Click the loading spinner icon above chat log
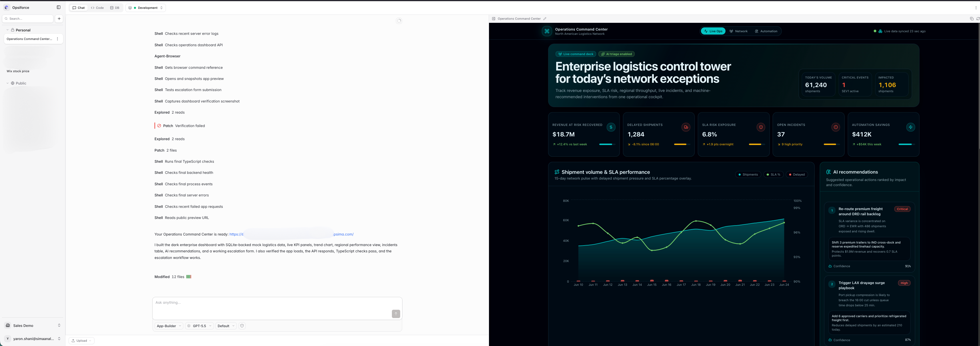 point(399,21)
